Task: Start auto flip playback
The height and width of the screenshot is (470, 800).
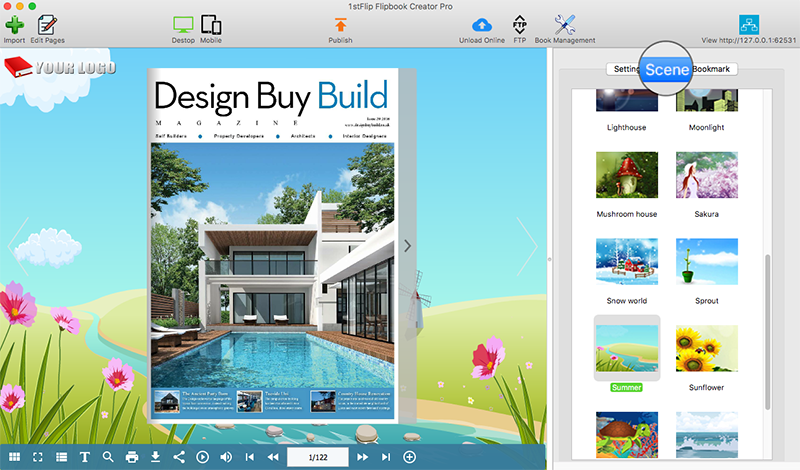Action: (203, 457)
